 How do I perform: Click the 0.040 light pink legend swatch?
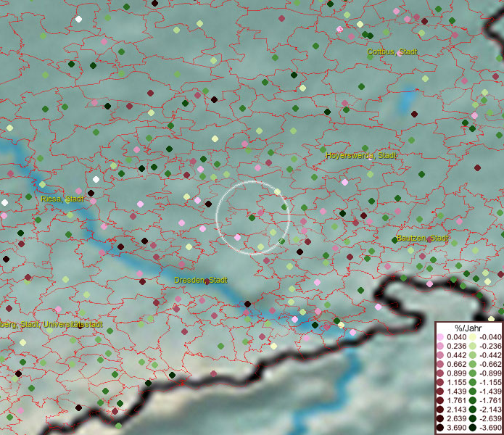click(x=440, y=337)
